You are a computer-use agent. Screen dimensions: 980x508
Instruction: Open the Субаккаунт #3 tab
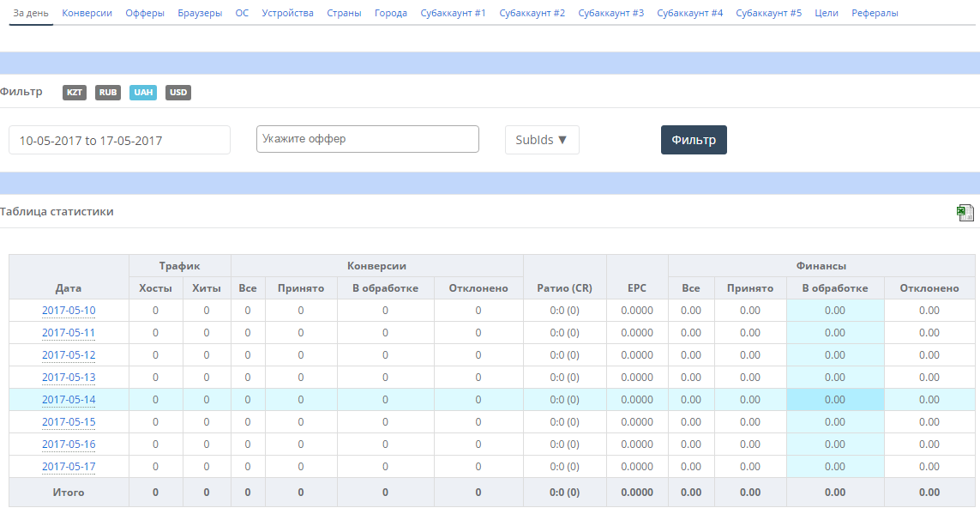point(611,13)
